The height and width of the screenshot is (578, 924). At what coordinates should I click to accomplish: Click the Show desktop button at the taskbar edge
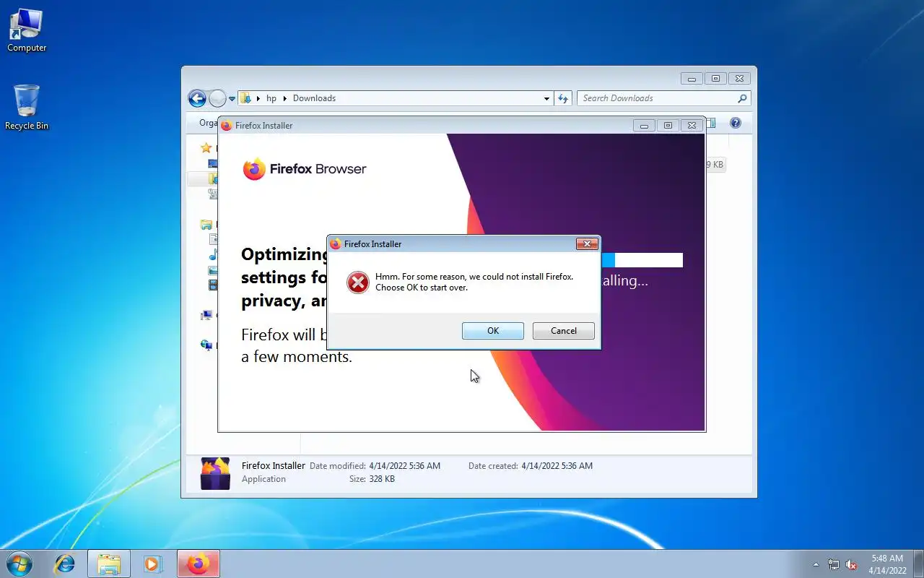tap(918, 564)
